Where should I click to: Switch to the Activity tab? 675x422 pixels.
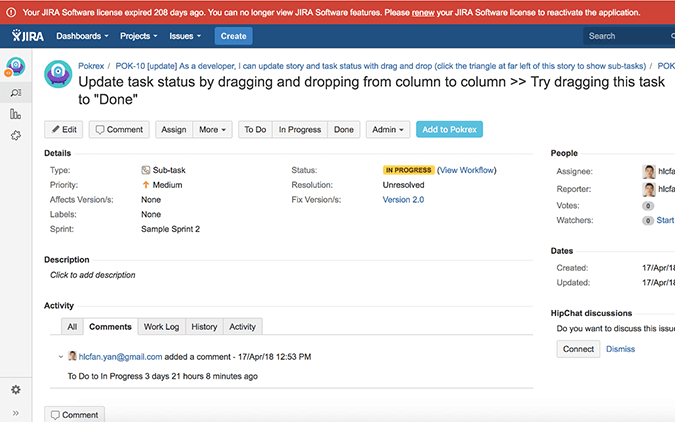pos(242,327)
